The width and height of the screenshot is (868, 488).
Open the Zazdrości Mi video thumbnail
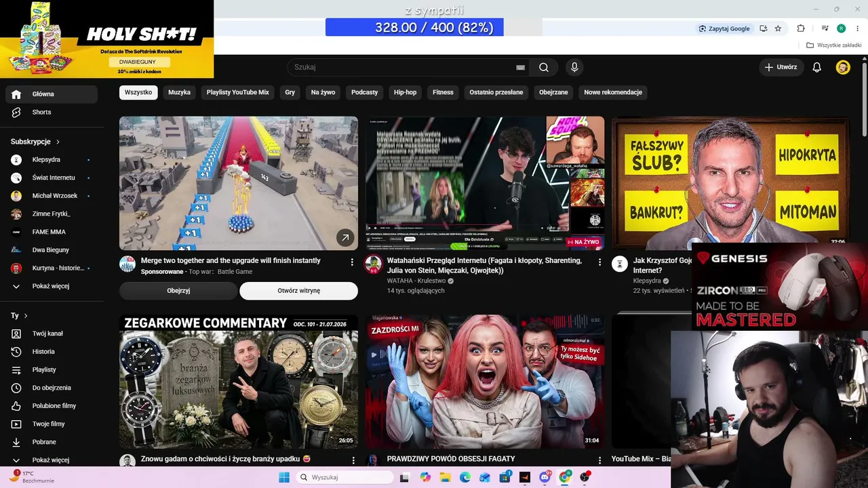[485, 382]
